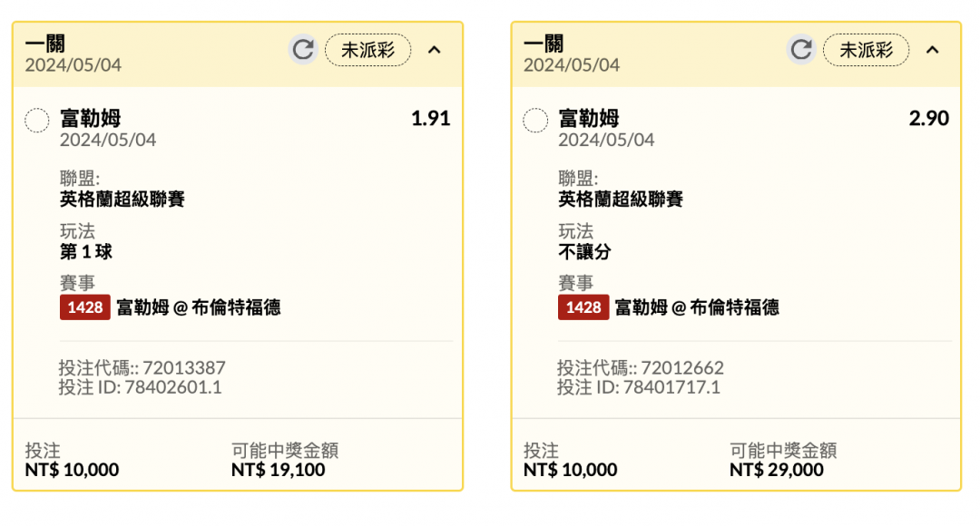The height and width of the screenshot is (526, 980).
Task: Open 富勒姆 @ 布倫特福德 match in left card
Action: tap(199, 307)
